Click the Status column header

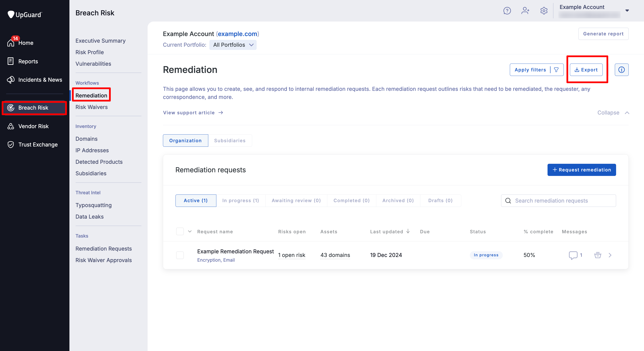(x=478, y=232)
